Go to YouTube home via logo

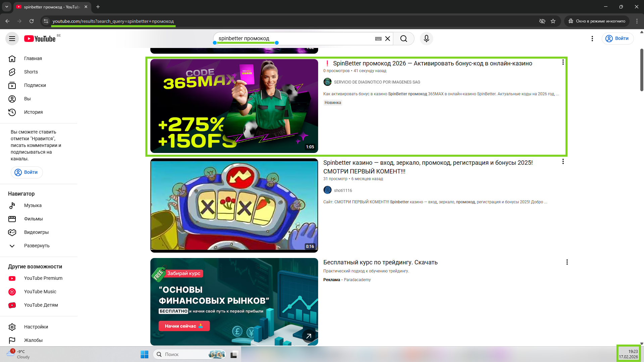coord(40,39)
